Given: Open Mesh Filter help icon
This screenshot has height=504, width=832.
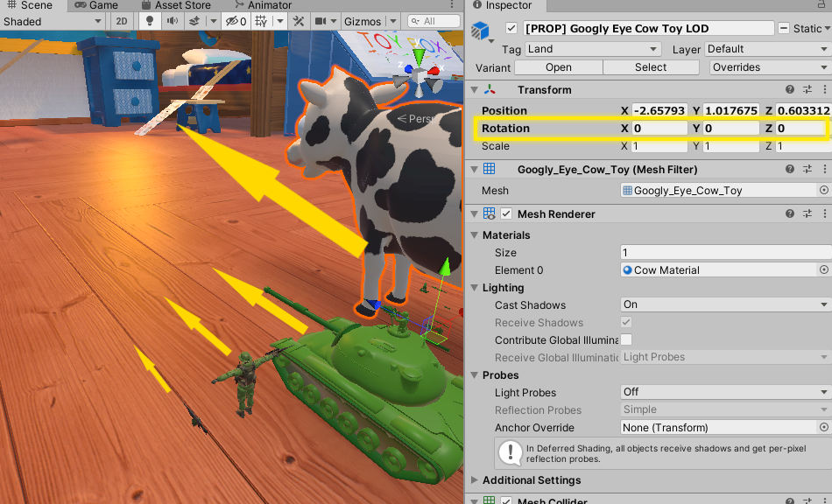Looking at the screenshot, I should (790, 169).
